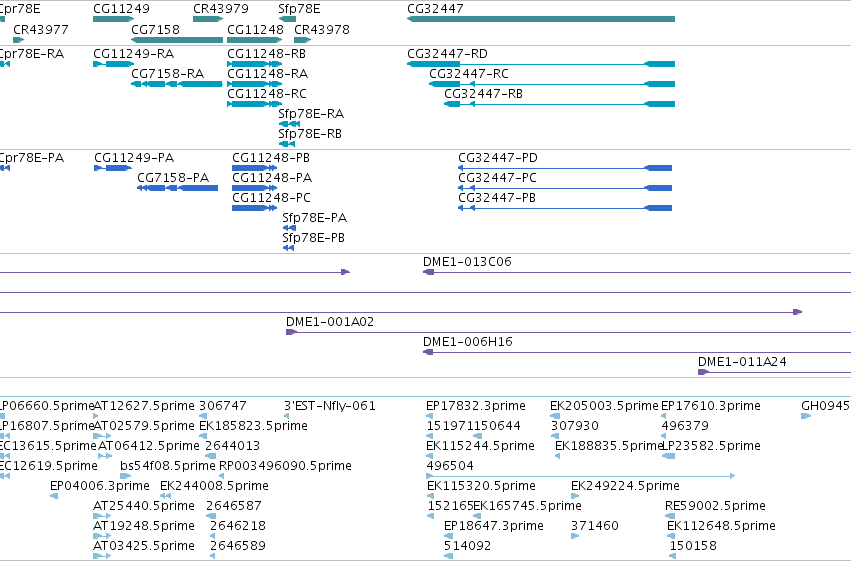
Task: Select EST EP17610.3prime
Action: tap(664, 417)
